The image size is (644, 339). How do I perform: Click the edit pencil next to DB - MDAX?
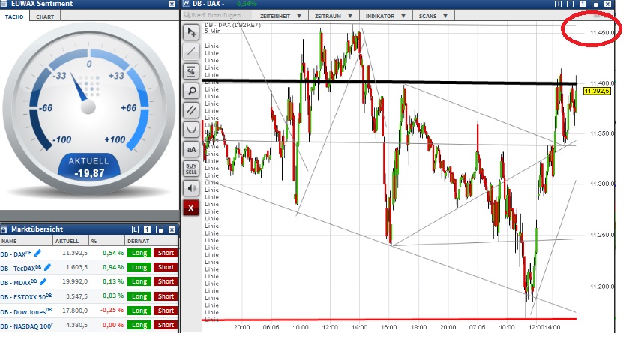43,281
